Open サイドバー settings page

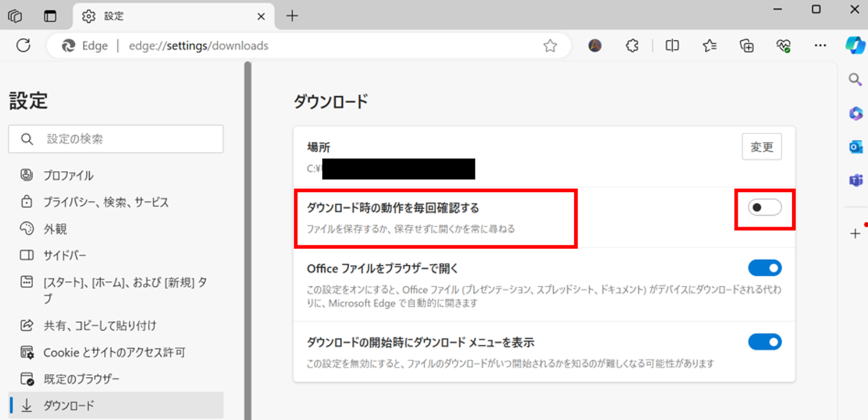point(116,256)
